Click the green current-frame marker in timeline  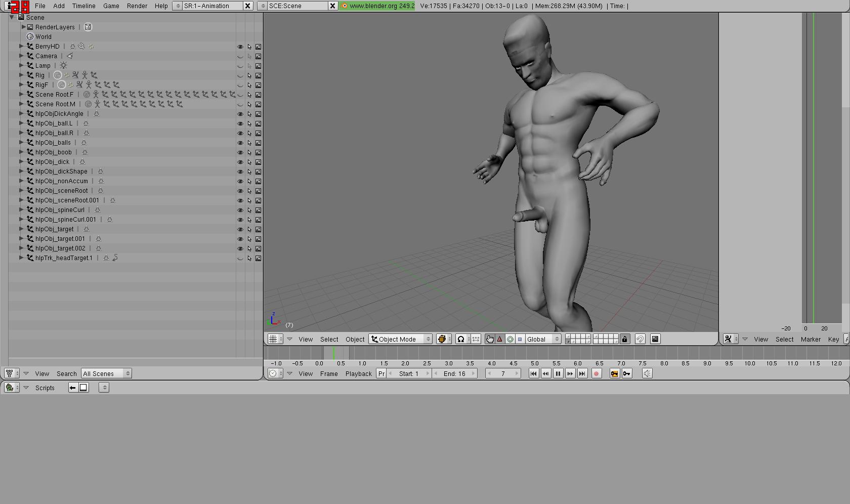[x=333, y=353]
